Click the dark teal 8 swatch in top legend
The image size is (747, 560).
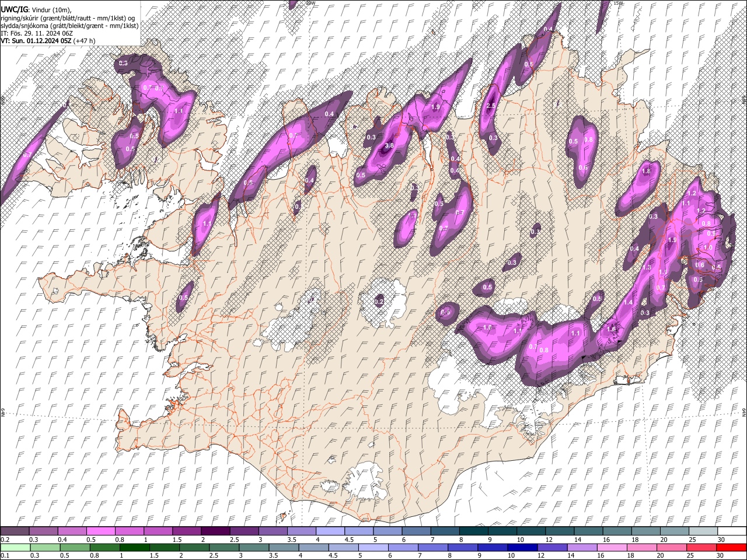[x=473, y=531]
